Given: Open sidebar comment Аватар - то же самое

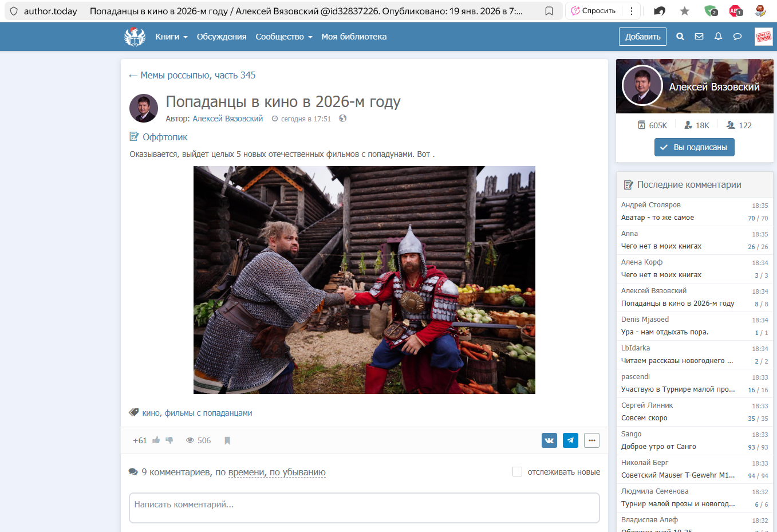Looking at the screenshot, I should pyautogui.click(x=657, y=218).
